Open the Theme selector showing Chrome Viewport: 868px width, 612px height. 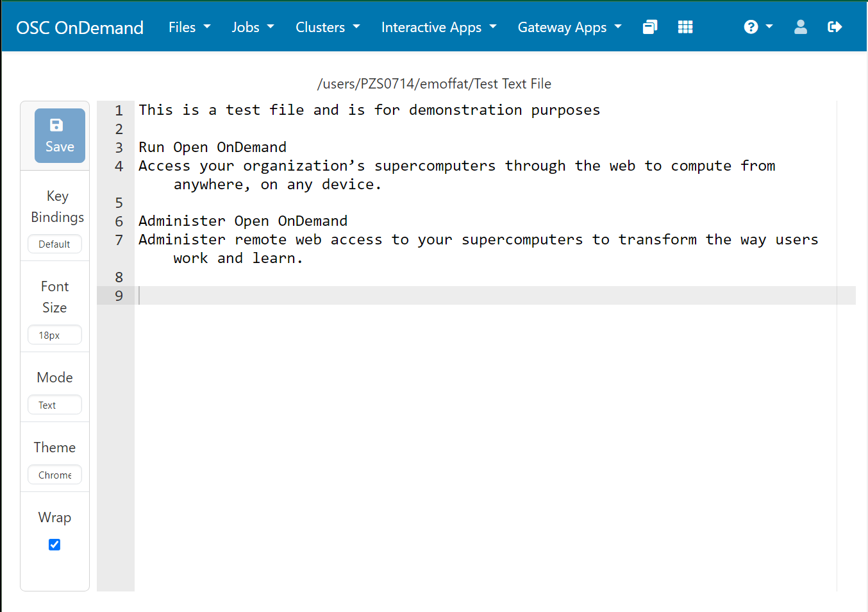(x=54, y=475)
